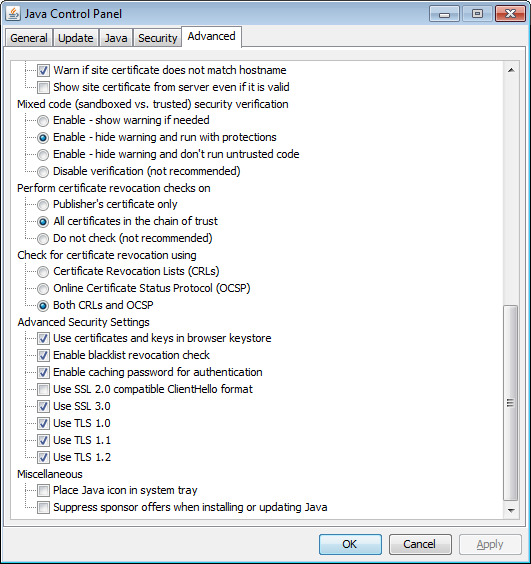Click the scrollbar down arrow
Viewport: 531px width, 564px height.
[x=511, y=510]
